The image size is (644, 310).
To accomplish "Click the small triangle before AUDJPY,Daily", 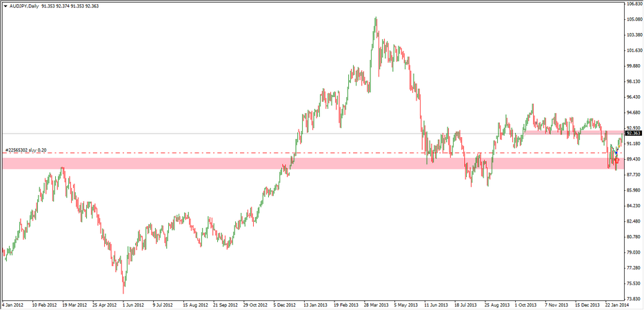I will point(5,6).
